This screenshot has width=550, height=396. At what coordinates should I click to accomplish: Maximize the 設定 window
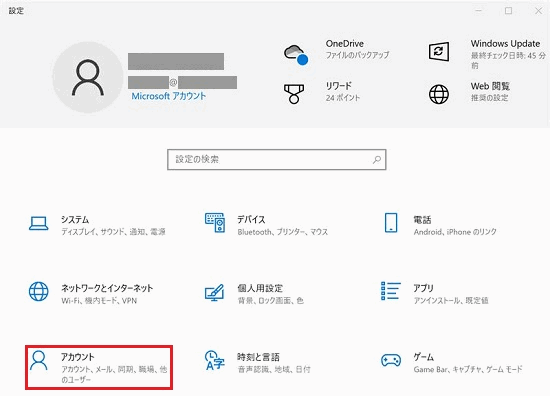coord(508,11)
